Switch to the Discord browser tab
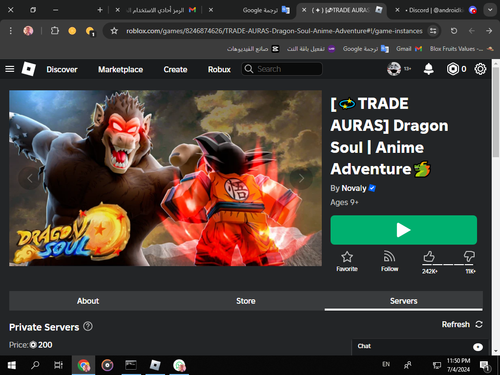The image size is (500, 375). click(x=435, y=10)
